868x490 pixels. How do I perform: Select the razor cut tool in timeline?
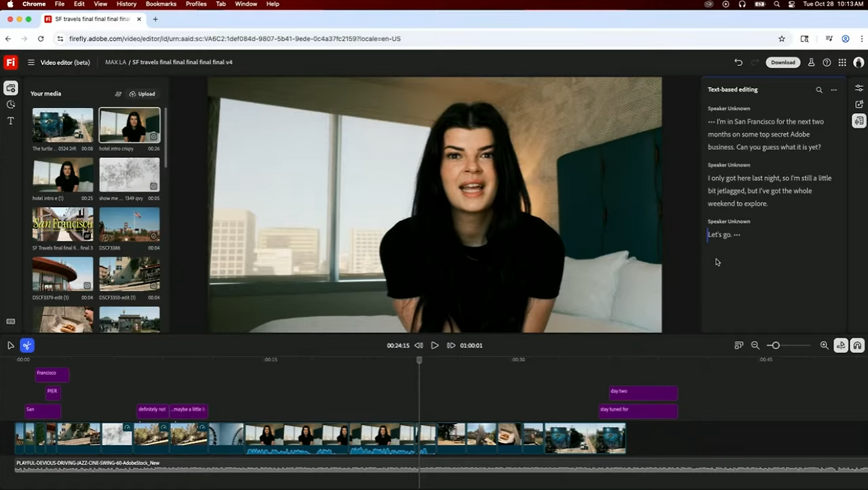pos(26,345)
